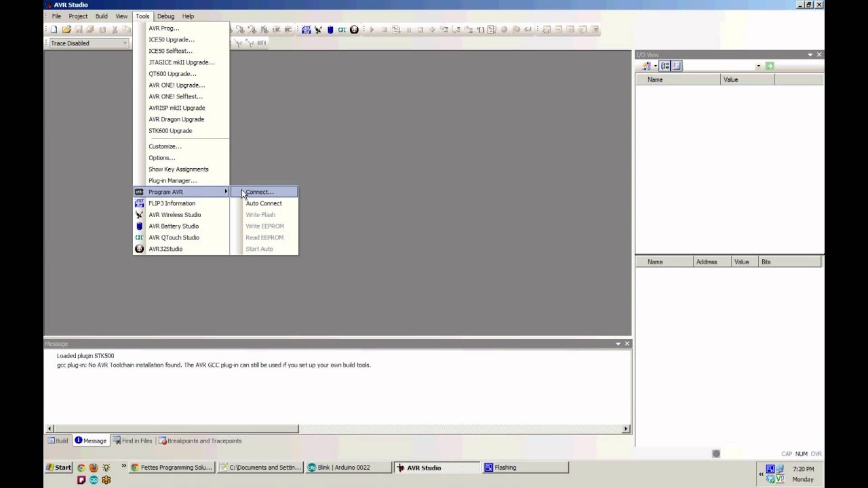868x488 pixels.
Task: Close the Message panel
Action: 627,344
